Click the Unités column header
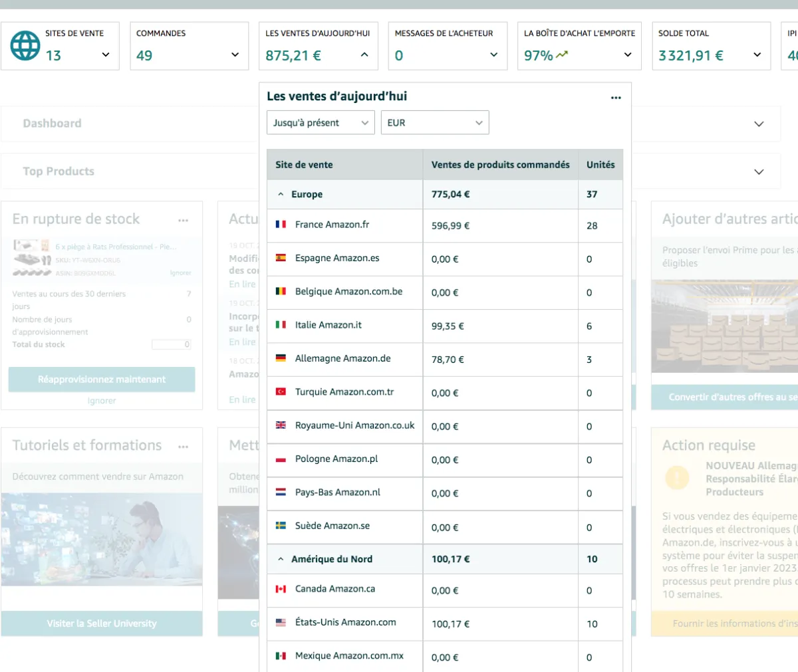Viewport: 798px width, 672px height. point(600,165)
